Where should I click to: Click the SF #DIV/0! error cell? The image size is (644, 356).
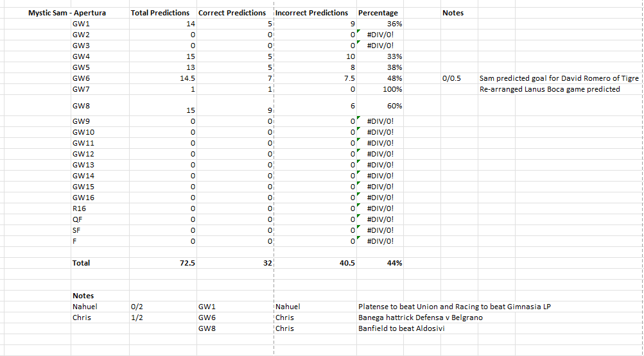[380, 230]
